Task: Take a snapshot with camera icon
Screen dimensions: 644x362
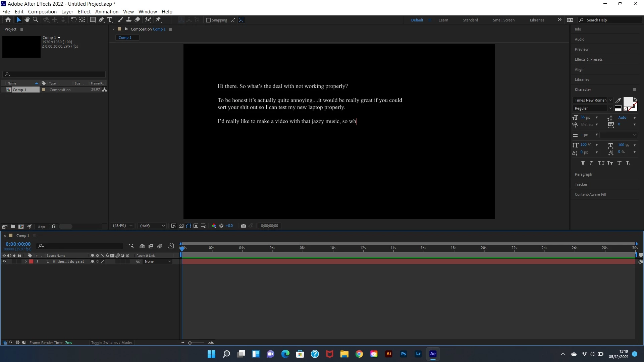Action: pos(244,226)
